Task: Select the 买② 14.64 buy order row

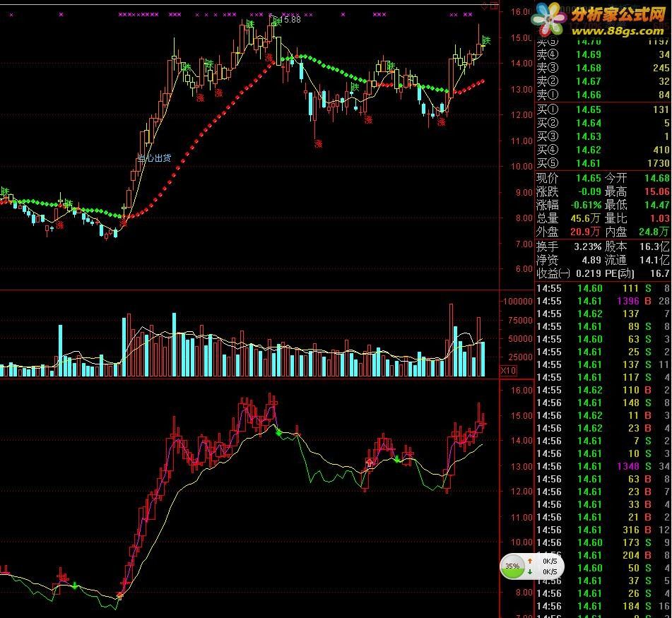Action: point(603,123)
